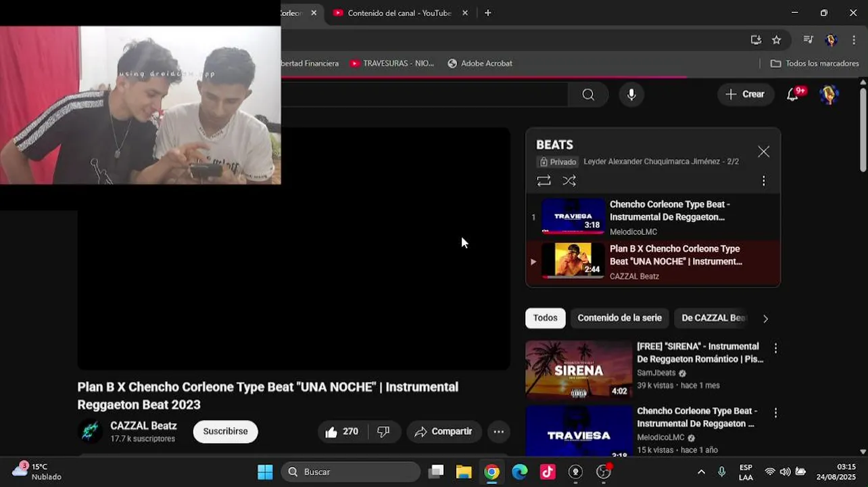The height and width of the screenshot is (487, 868).
Task: Open Adobe Acrobat bookmark
Action: (480, 63)
